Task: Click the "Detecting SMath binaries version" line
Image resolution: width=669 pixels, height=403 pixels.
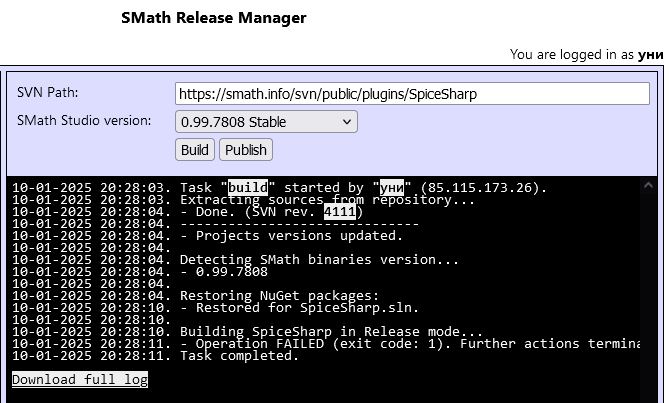Action: click(x=319, y=260)
